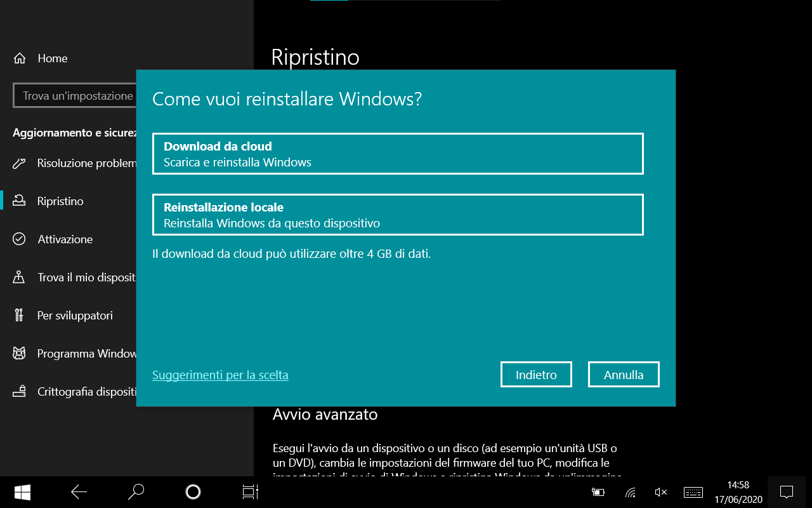
Task: Click the Per sviluppatori tools icon
Action: click(x=19, y=316)
